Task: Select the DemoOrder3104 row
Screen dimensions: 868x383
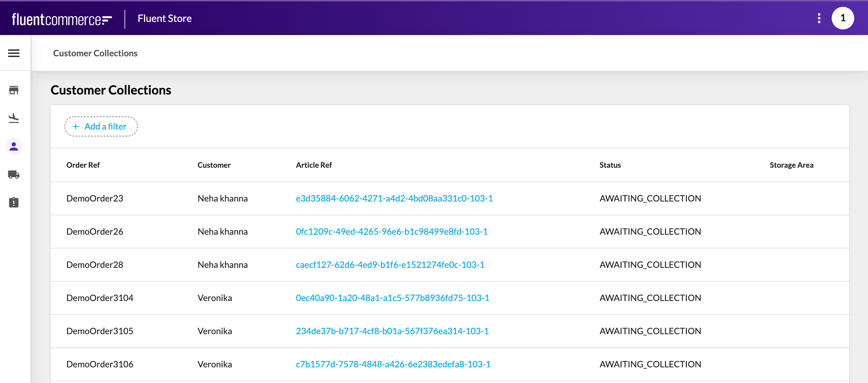Action: point(100,298)
